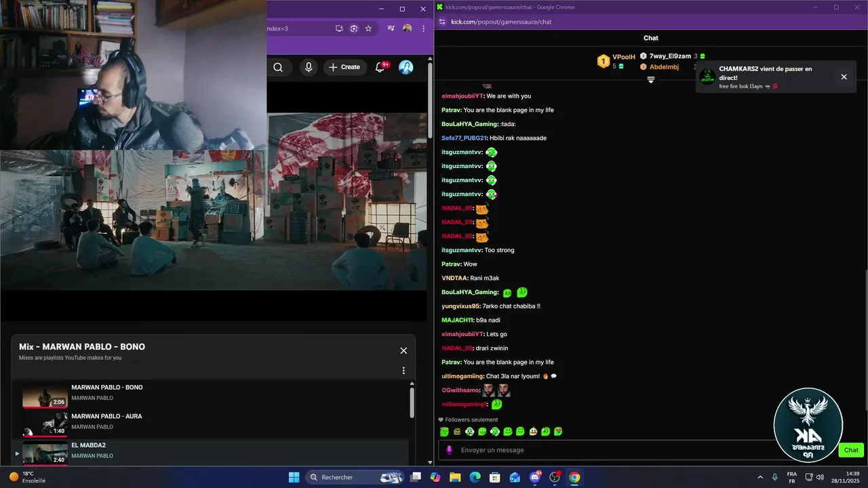Click Kick URL address bar
This screenshot has height=488, width=868.
click(501, 22)
